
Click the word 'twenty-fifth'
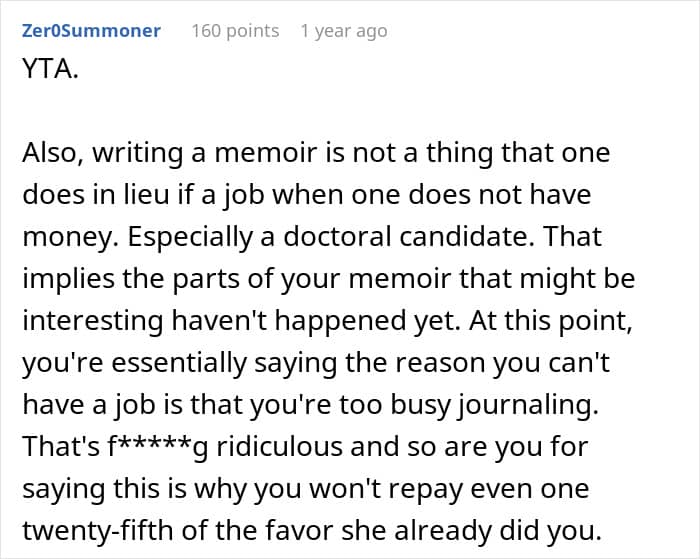point(97,531)
